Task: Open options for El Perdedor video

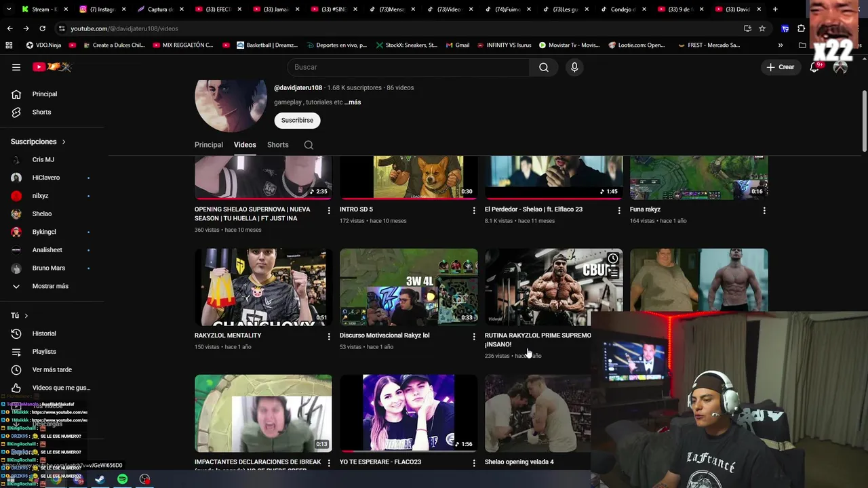Action: (619, 211)
